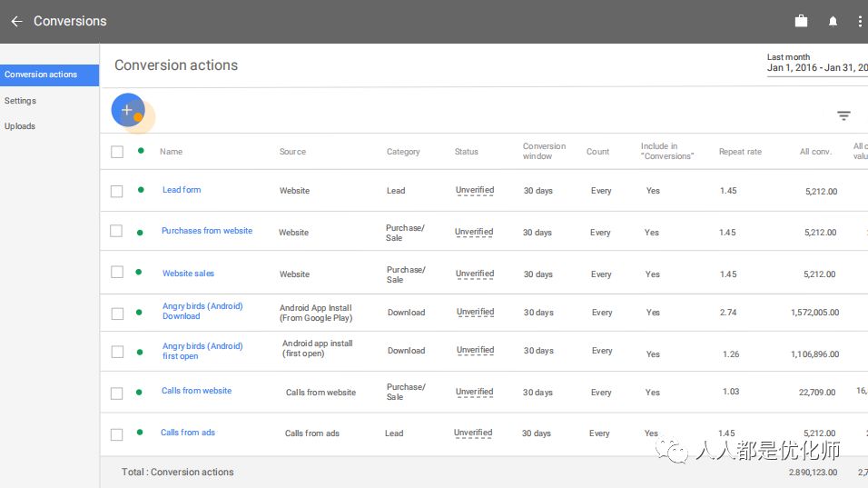Click the status dot for Angry birds Download

tap(139, 313)
